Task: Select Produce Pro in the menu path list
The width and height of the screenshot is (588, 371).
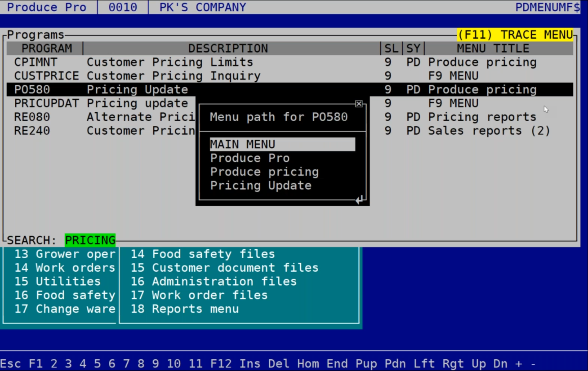Action: click(x=250, y=158)
